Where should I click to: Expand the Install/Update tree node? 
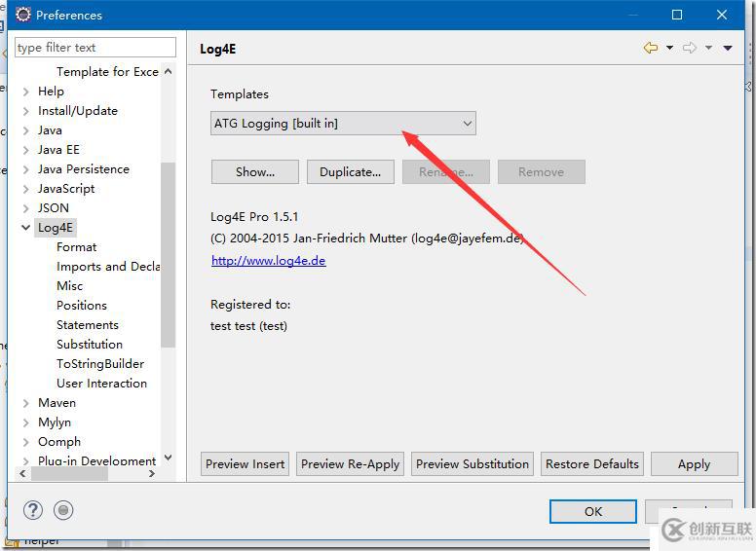tap(26, 111)
